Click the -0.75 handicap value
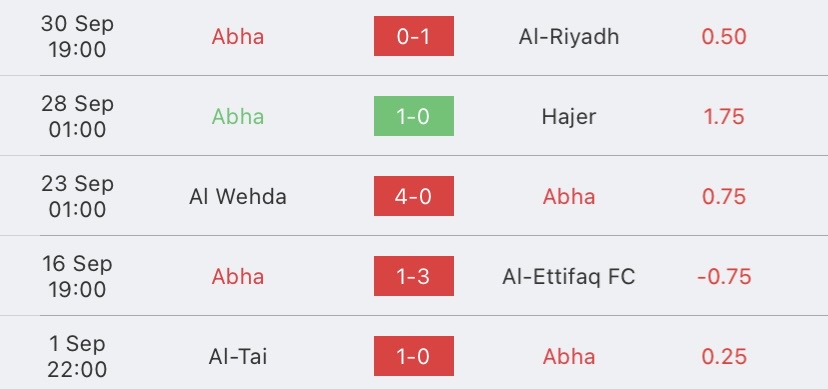Image resolution: width=828 pixels, height=389 pixels. pyautogui.click(x=724, y=277)
